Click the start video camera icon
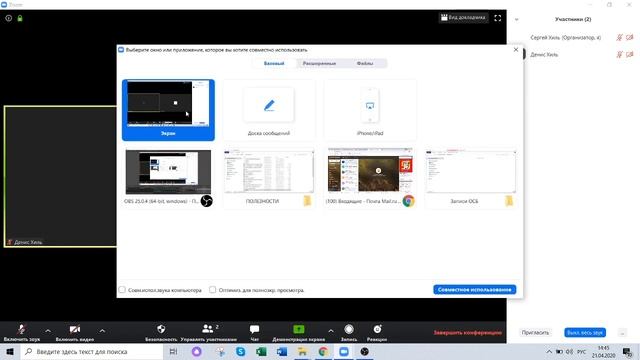The image size is (640, 360). click(75, 329)
